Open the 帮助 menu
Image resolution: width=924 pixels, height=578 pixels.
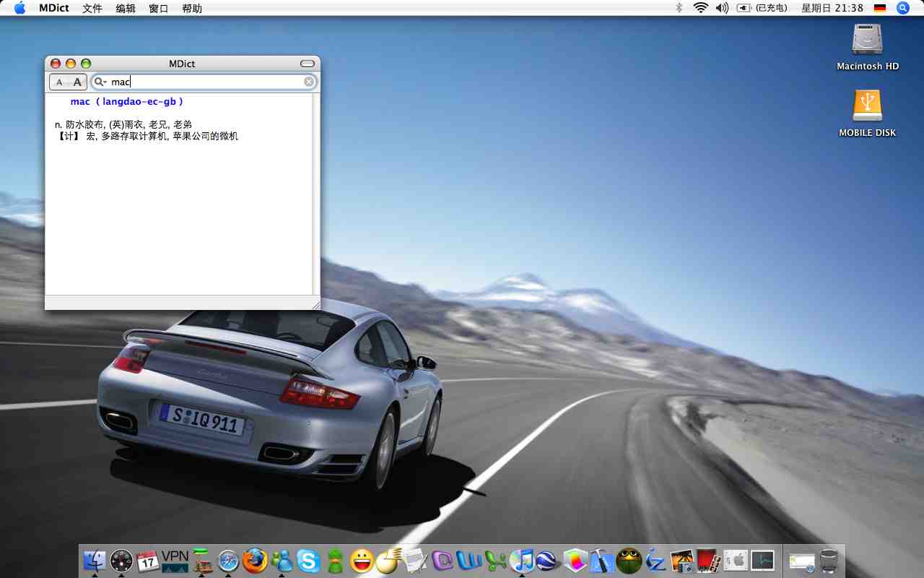pyautogui.click(x=192, y=8)
